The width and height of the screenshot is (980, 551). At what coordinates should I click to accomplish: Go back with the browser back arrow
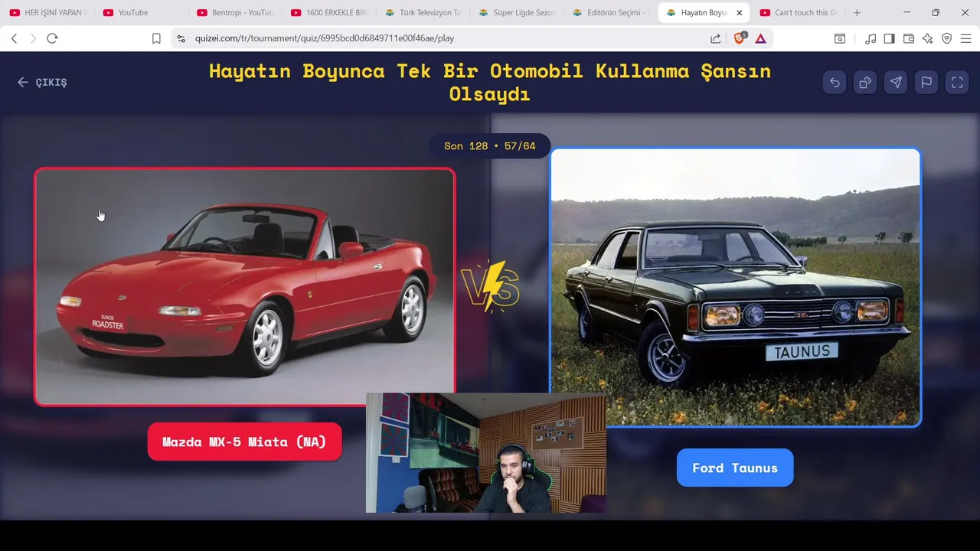(14, 38)
